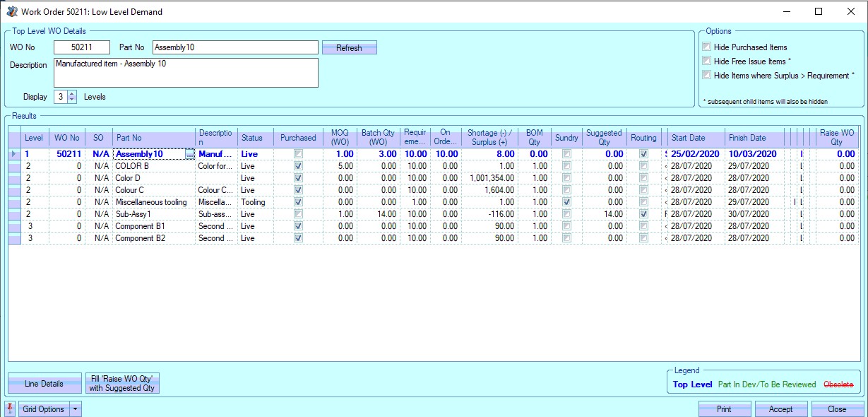Toggle Routing checkbox on Sub-Assy1 row
Image resolution: width=868 pixels, height=417 pixels.
coord(643,214)
